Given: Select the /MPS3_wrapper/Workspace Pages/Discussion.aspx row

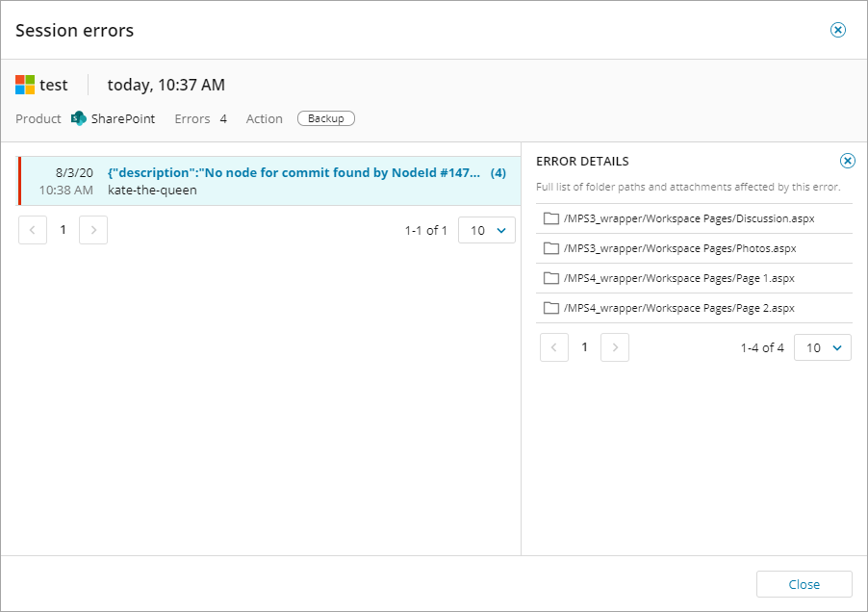Looking at the screenshot, I should 689,218.
